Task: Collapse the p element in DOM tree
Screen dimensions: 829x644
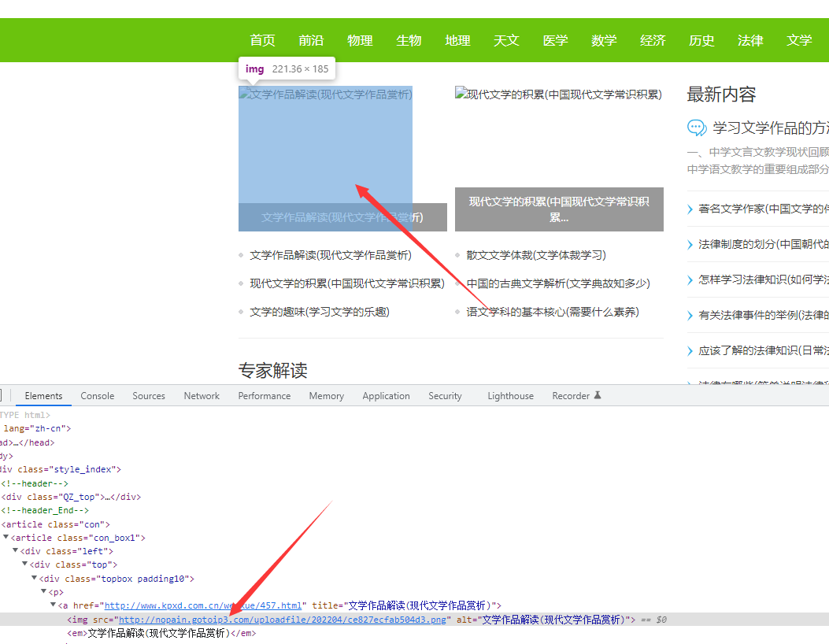Action: 44,592
